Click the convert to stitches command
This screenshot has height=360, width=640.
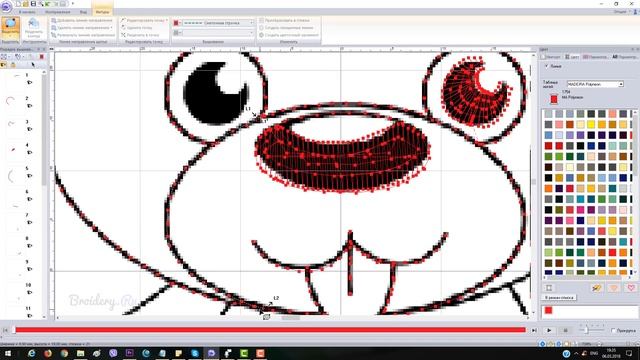point(284,20)
